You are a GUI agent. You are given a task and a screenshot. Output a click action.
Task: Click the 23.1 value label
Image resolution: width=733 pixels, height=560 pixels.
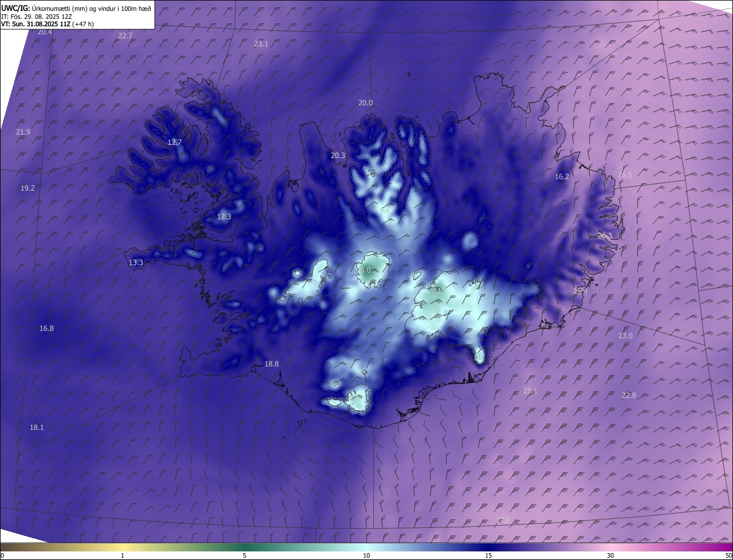261,44
